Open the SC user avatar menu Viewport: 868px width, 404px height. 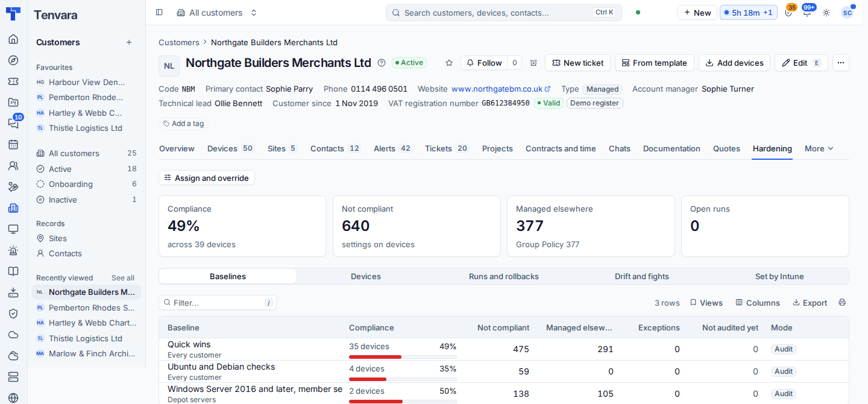tap(848, 13)
